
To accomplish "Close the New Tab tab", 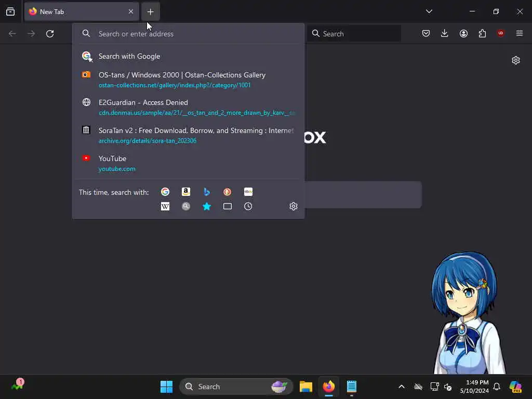I will pyautogui.click(x=131, y=11).
